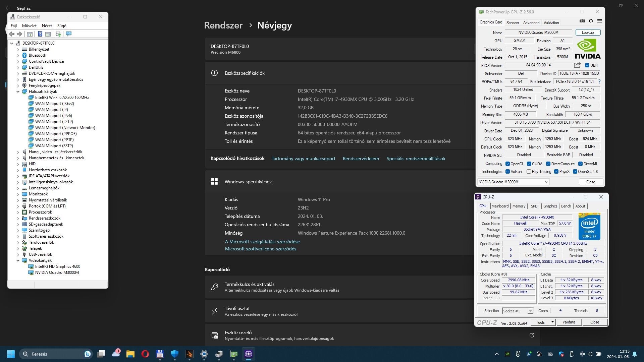Toggle the PhysX checkbox
This screenshot has width=644, height=362.
tap(556, 172)
